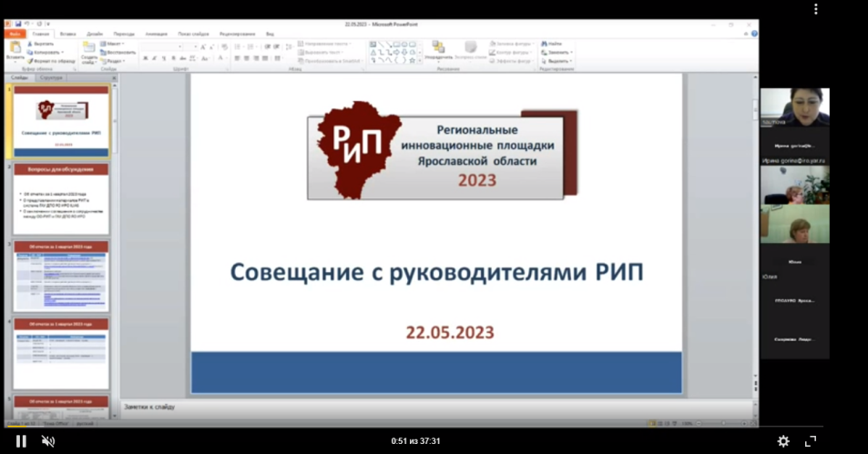Open the Дизайн ribbon tab

[95, 34]
